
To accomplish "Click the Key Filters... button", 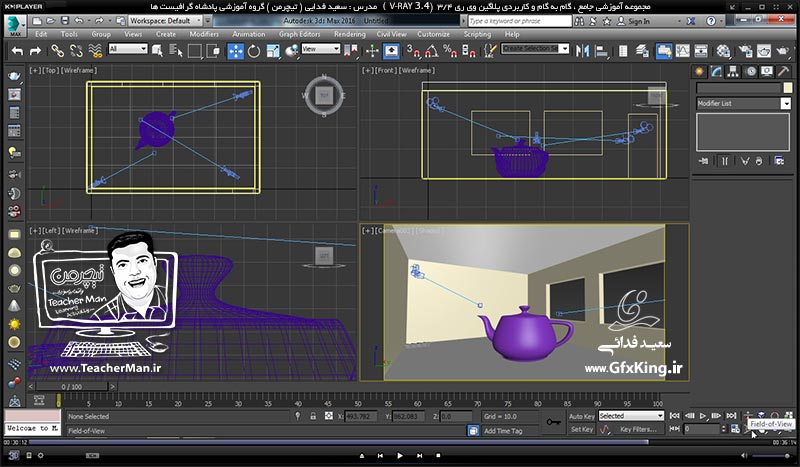I will pos(638,430).
